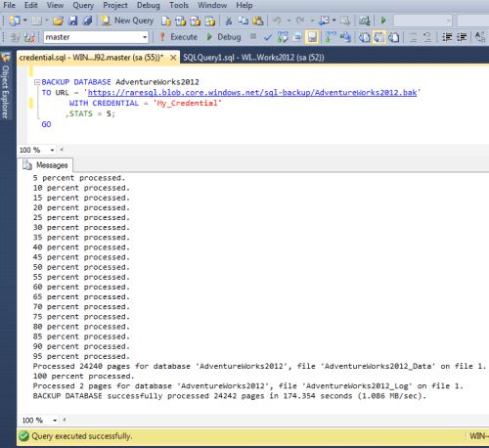Click 'BACKUP DATABASE successfully processed' message line
This screenshot has height=448, width=489.
(x=229, y=396)
